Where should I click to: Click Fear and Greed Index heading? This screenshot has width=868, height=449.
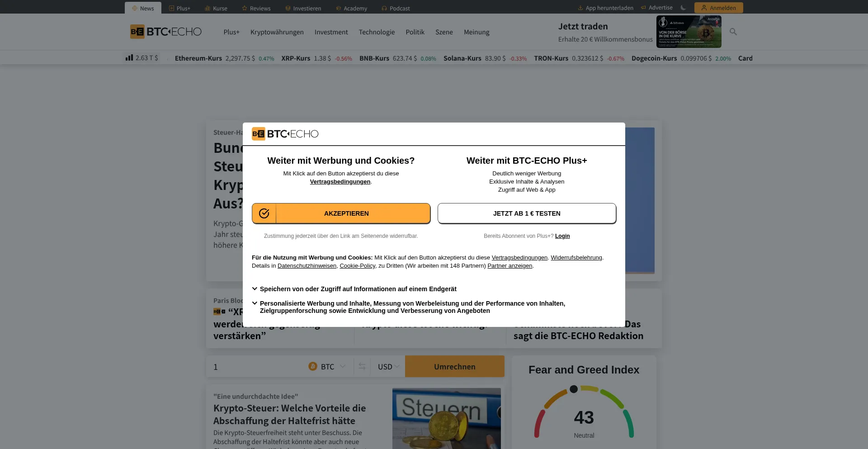pos(584,370)
